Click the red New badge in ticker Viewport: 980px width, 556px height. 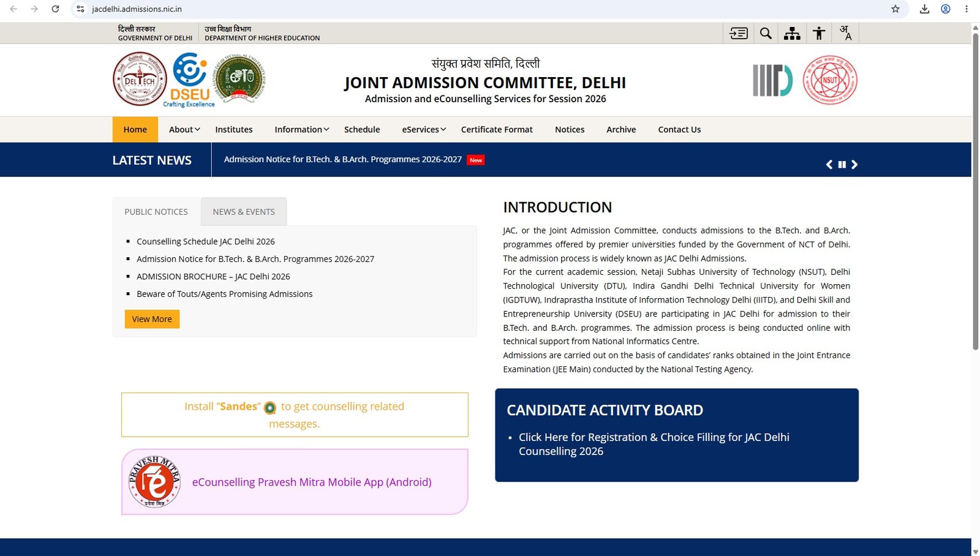click(476, 160)
